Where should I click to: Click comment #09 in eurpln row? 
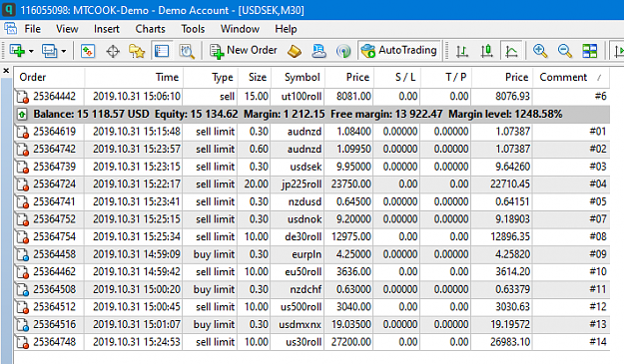(x=598, y=254)
